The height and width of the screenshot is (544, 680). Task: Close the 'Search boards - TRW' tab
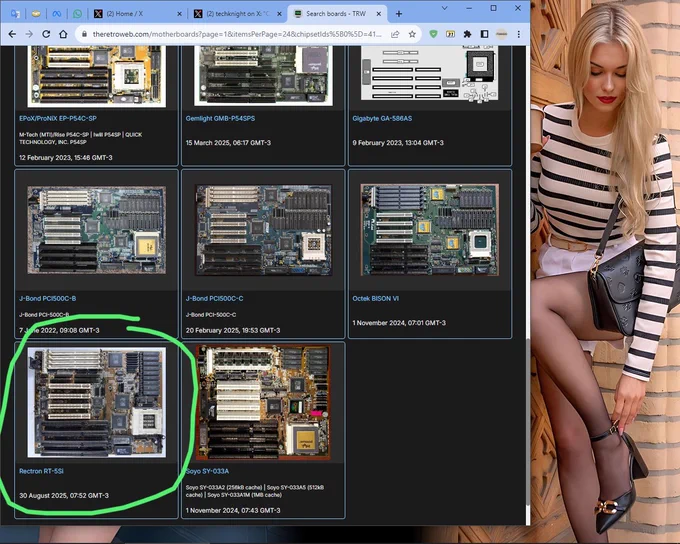379,14
